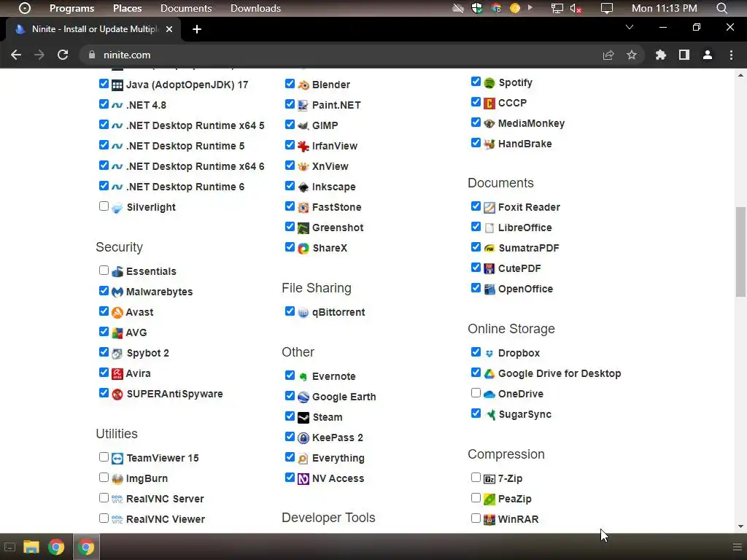
Task: Uncheck the NV Access checkbox
Action: (x=290, y=477)
